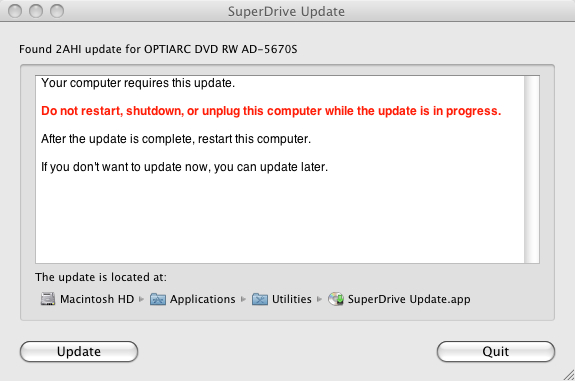Select the Utilities folder icon in path

[260, 299]
